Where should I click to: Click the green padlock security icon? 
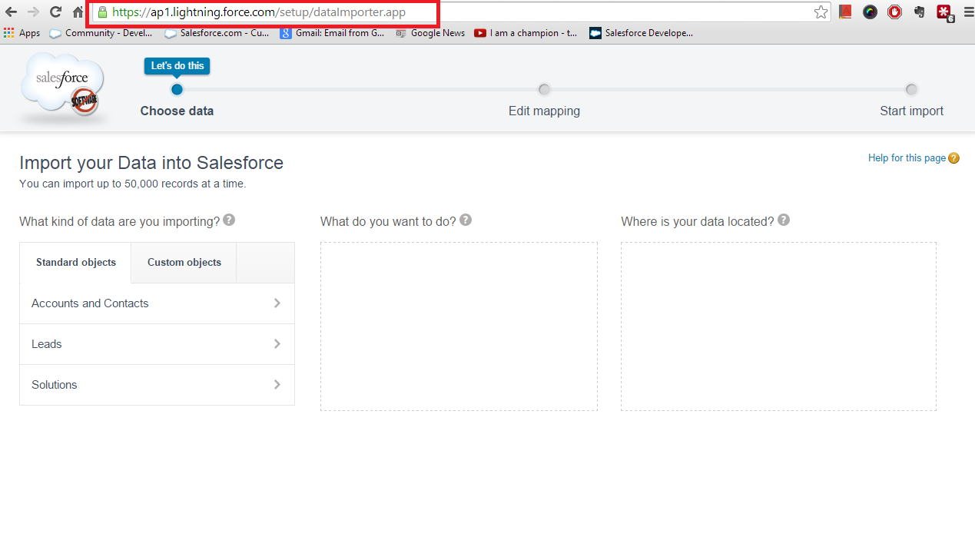pyautogui.click(x=102, y=12)
